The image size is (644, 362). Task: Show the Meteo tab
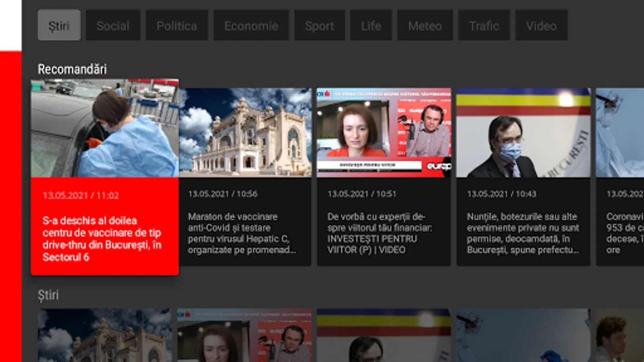point(425,25)
